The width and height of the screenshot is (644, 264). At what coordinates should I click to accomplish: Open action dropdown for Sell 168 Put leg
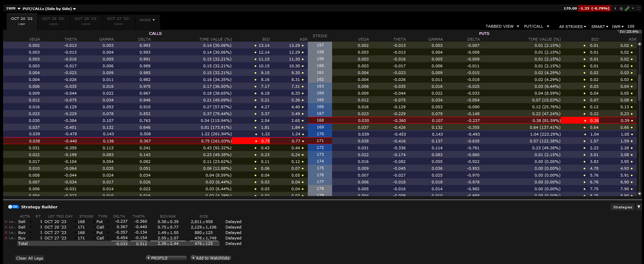31,222
